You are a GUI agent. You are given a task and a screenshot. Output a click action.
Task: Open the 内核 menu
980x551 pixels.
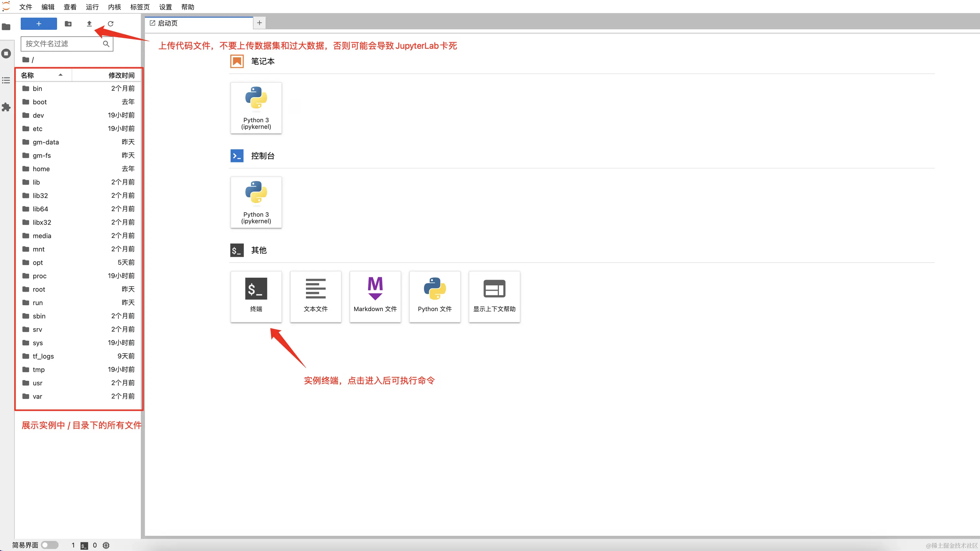(114, 7)
